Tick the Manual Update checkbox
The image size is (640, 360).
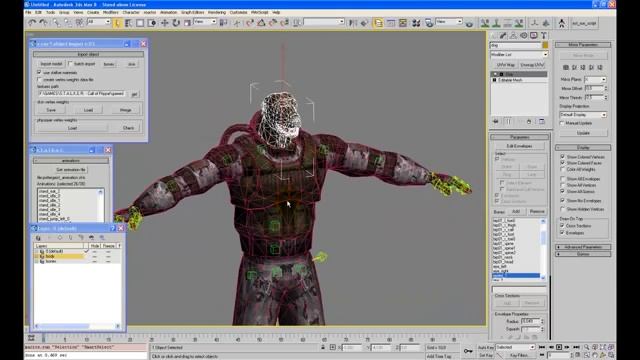pyautogui.click(x=562, y=123)
